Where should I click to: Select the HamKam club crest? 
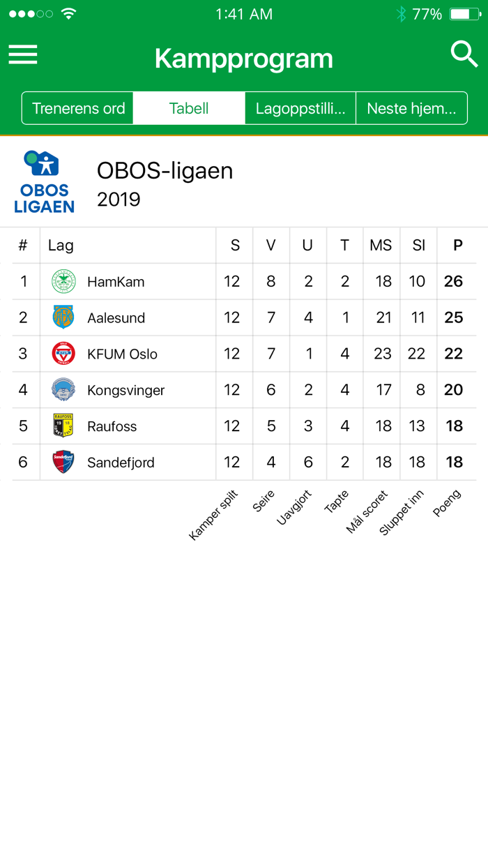click(63, 280)
